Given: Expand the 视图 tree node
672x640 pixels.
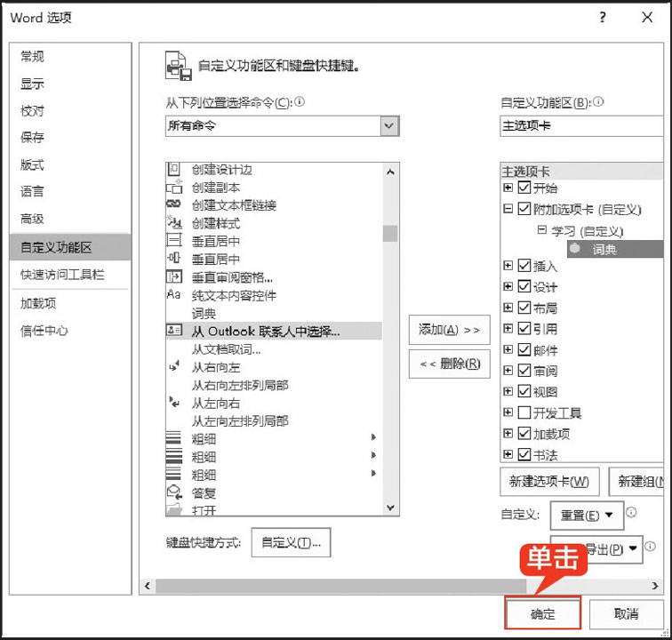Looking at the screenshot, I should click(x=508, y=391).
